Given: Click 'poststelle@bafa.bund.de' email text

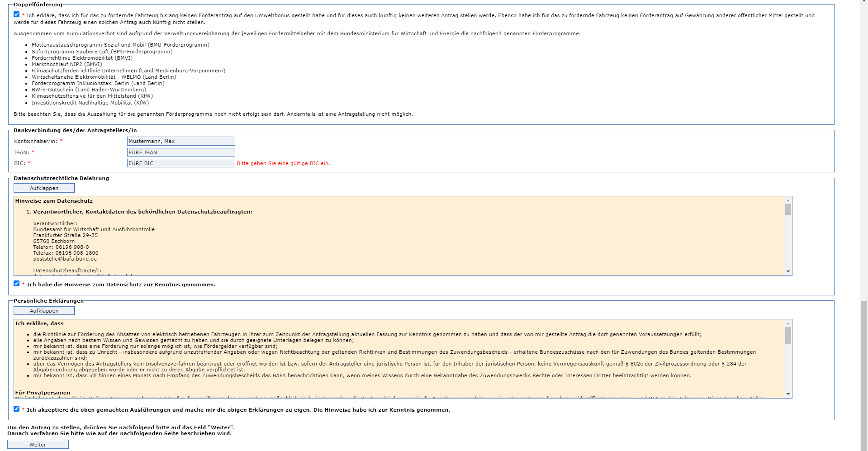Looking at the screenshot, I should point(65,259).
